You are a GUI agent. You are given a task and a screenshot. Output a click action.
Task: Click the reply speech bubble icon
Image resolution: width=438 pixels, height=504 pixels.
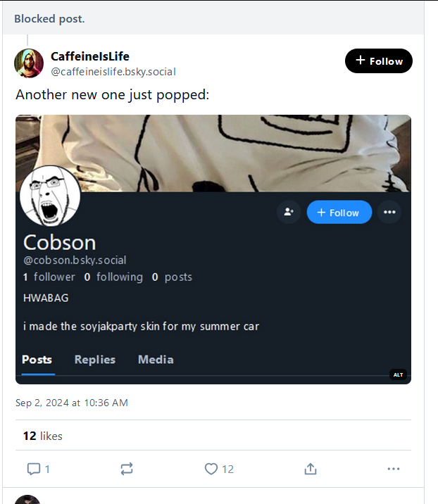point(33,469)
